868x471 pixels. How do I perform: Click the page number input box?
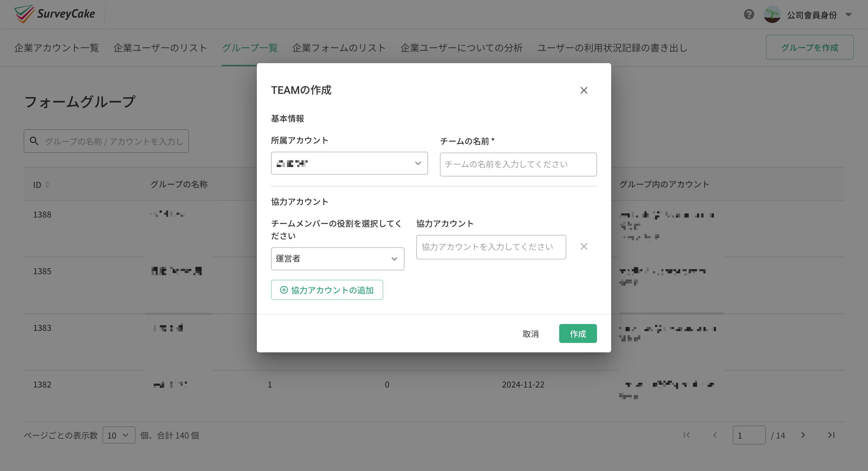pos(749,435)
